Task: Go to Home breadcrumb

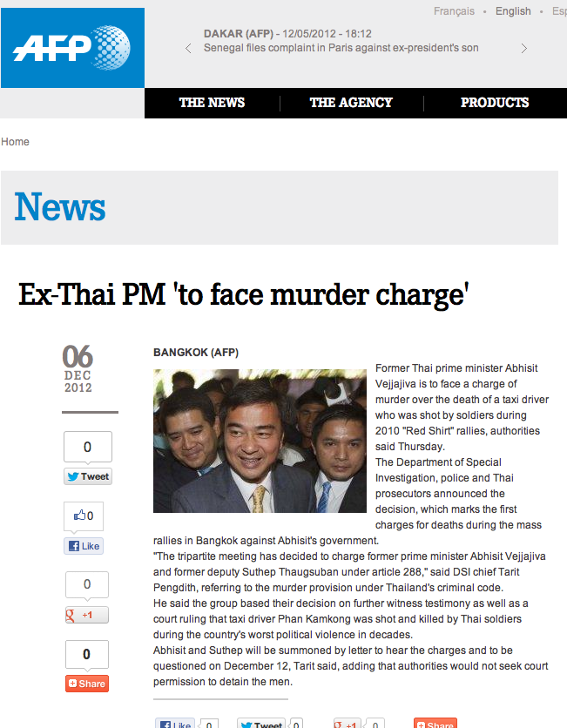Action: click(x=15, y=142)
